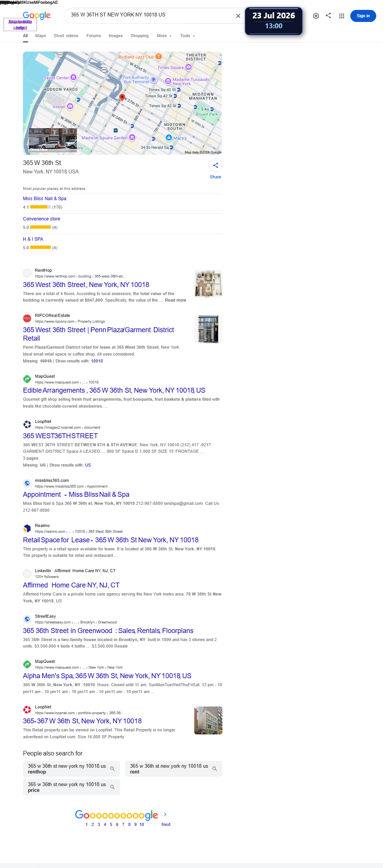Switch to the Images tab
The height and width of the screenshot is (868, 387).
[115, 36]
